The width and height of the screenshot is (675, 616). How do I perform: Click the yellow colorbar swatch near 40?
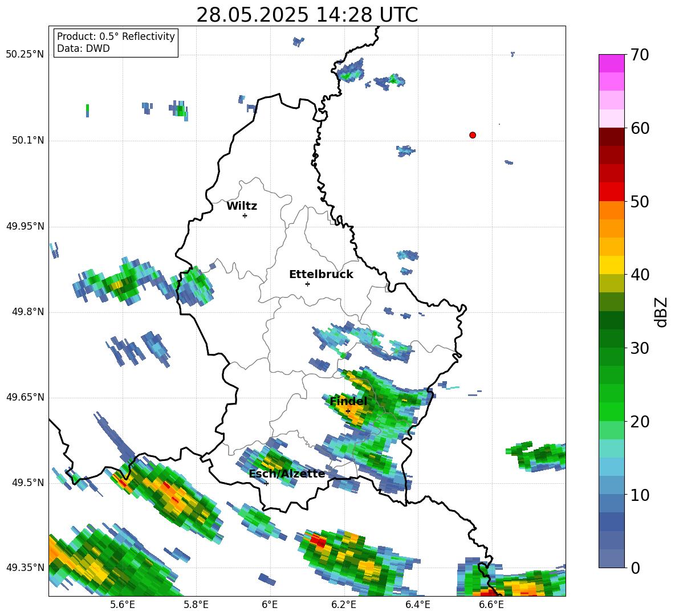point(611,265)
